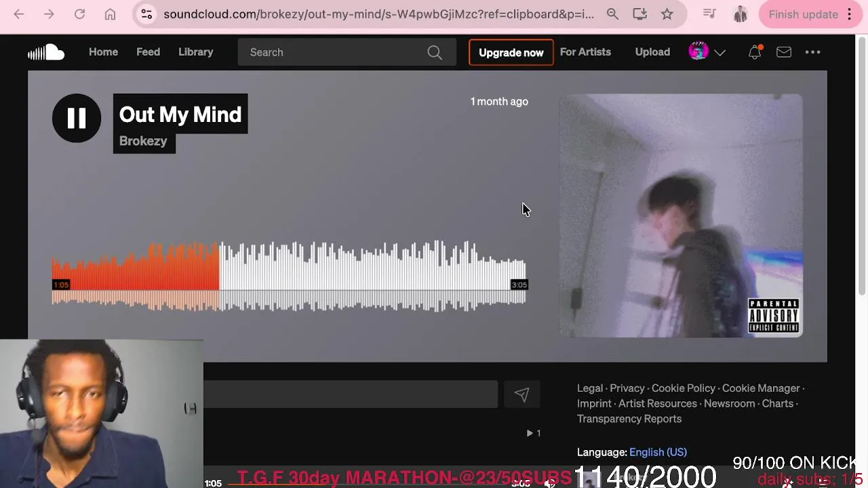Open the Privacy link
Viewport: 868px width, 488px height.
(627, 388)
